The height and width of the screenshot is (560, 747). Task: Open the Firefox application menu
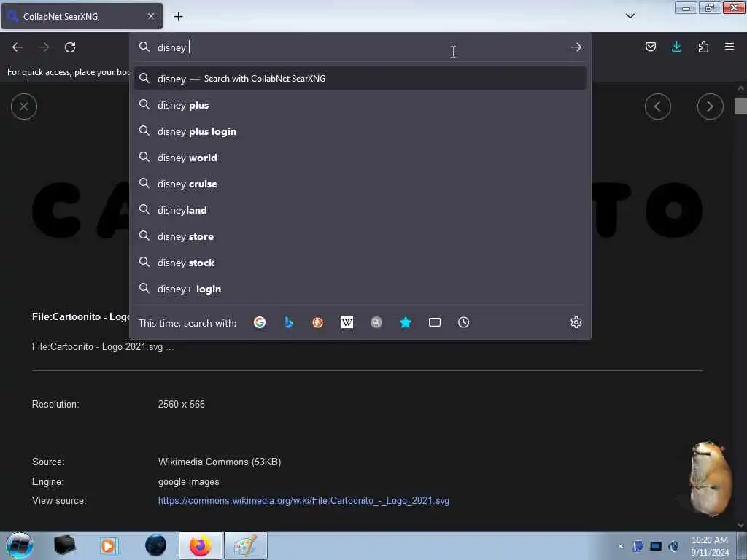click(729, 47)
